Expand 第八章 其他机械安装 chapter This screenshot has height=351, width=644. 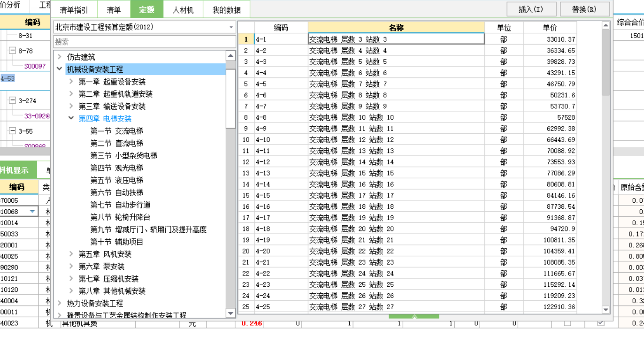pos(71,291)
